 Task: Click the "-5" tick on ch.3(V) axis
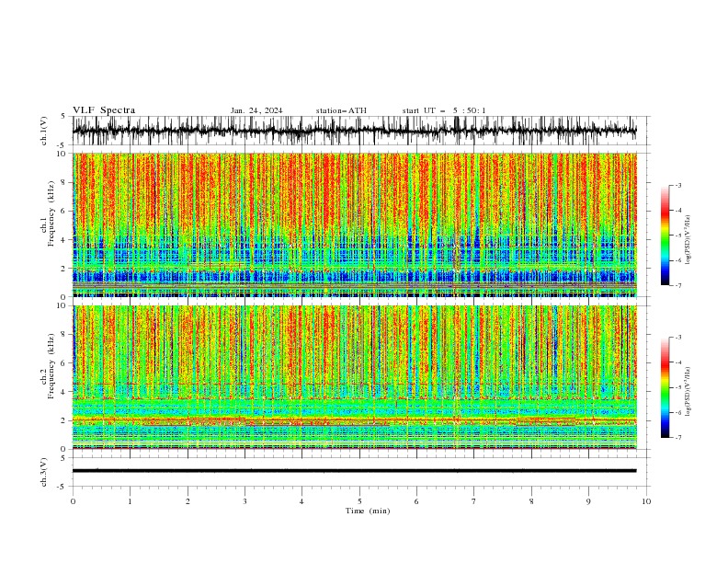(x=63, y=487)
